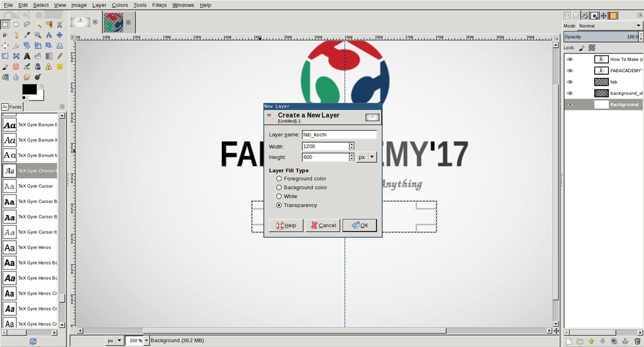Viewport: 644px width, 347px height.
Task: Open the 150% zoom dropdown
Action: pos(146,341)
